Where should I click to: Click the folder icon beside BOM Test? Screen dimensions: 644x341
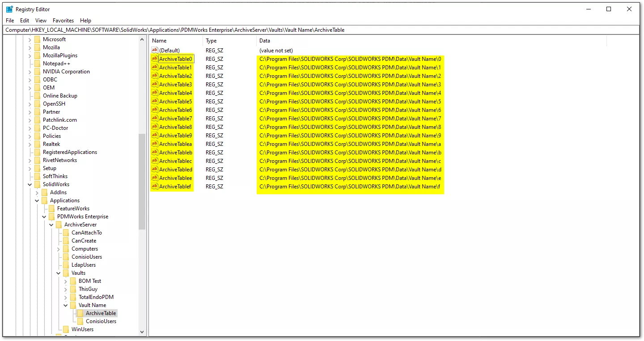click(x=73, y=281)
